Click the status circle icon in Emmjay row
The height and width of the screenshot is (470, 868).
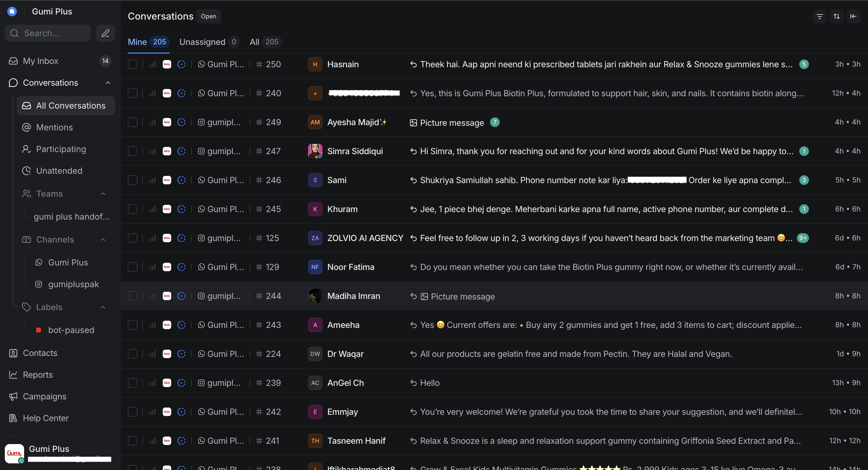(182, 412)
